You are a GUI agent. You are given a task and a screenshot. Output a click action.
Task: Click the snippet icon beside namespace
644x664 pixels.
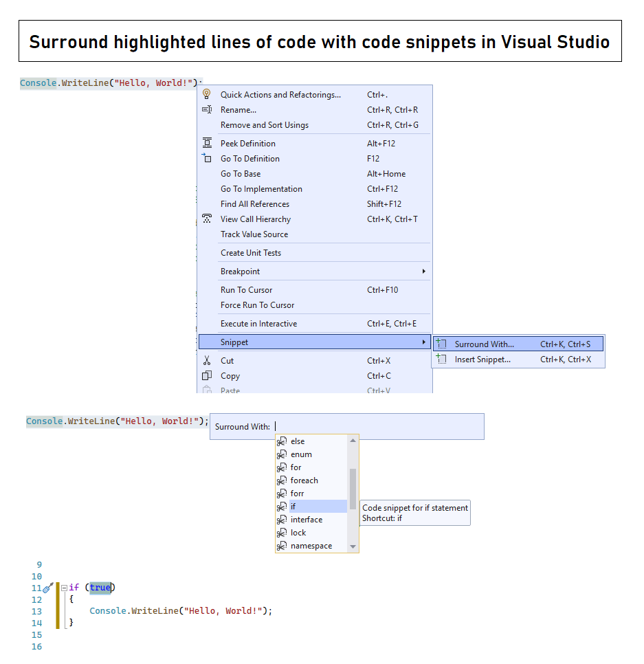pyautogui.click(x=282, y=546)
